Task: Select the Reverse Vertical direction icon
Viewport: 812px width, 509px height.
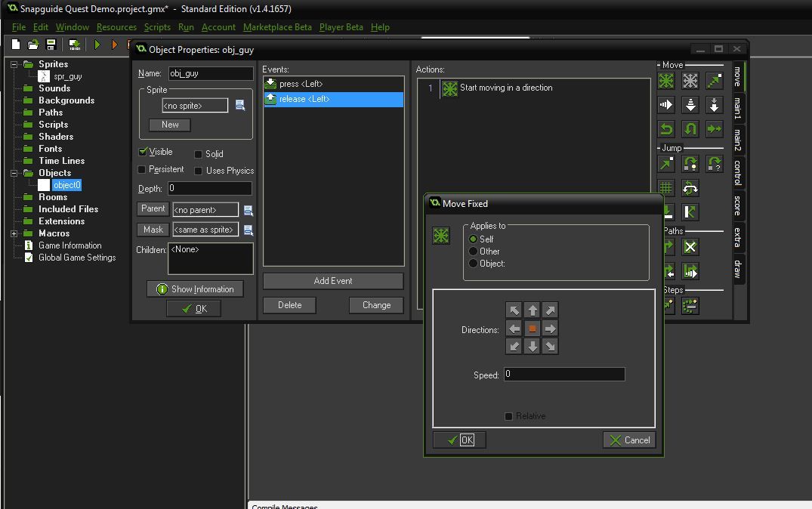Action: pyautogui.click(x=690, y=129)
